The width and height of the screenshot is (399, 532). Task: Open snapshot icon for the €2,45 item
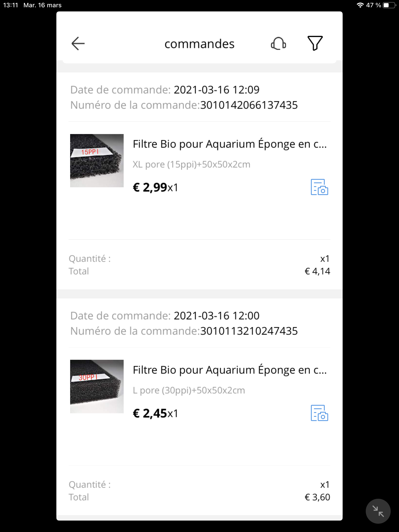(320, 413)
